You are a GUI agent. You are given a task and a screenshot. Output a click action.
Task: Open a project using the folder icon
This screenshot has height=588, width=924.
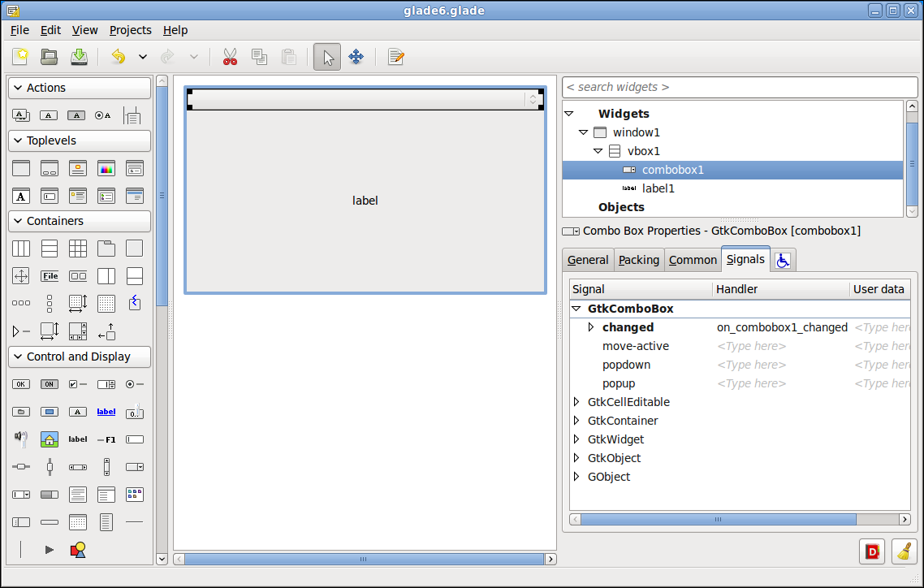point(49,57)
